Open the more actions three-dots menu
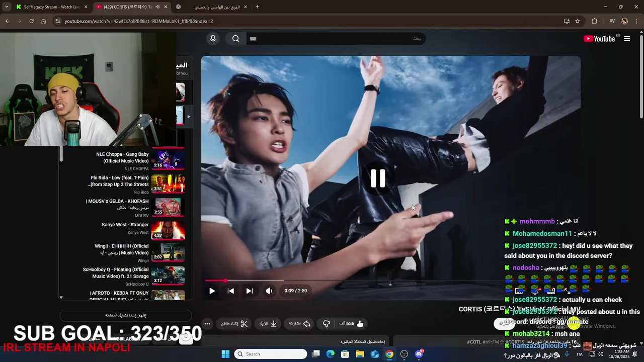The width and height of the screenshot is (644, 362). (x=207, y=324)
